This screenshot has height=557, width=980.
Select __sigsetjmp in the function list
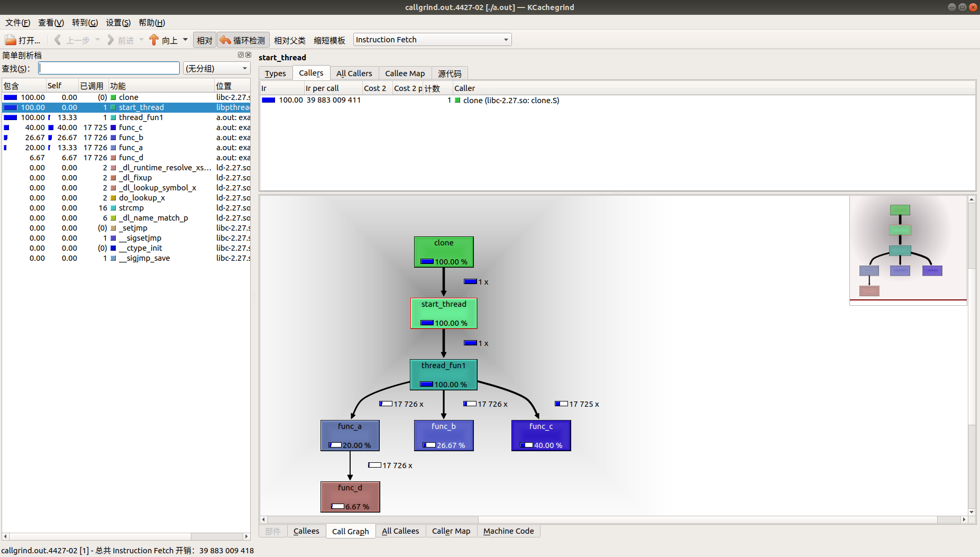click(126, 238)
